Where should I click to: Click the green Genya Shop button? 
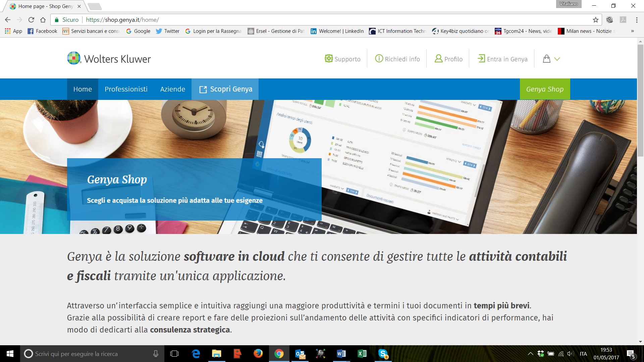(545, 89)
